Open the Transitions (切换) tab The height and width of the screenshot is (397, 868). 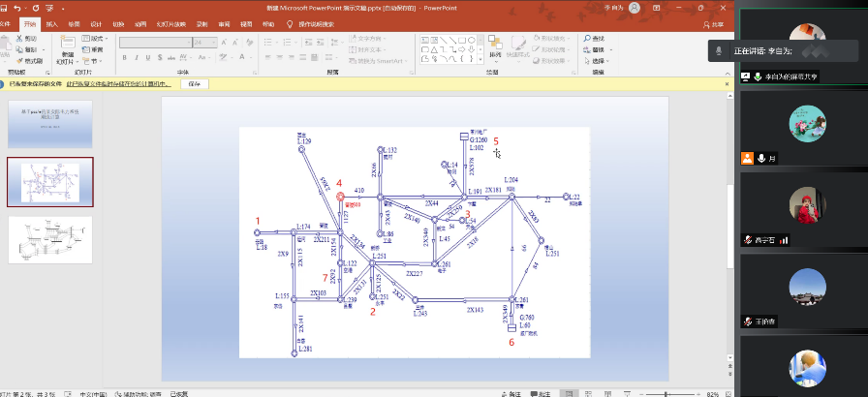point(118,24)
